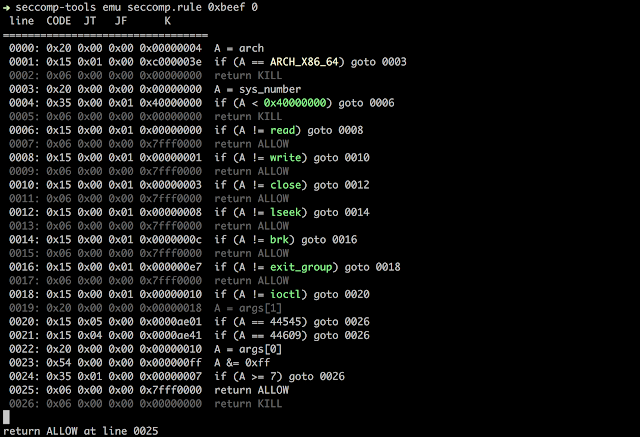Click 'return KILL' on line 0002
640x437 pixels.
[x=248, y=75]
